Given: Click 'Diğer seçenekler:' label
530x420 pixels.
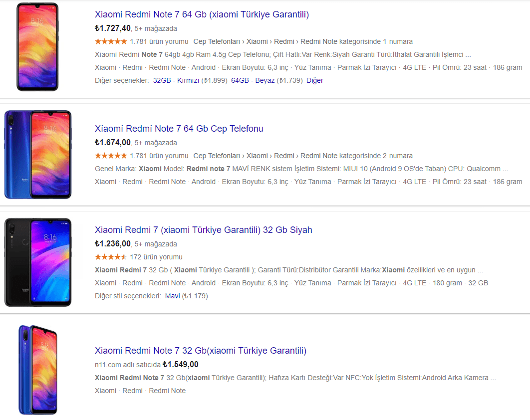Looking at the screenshot, I should click(x=122, y=80).
